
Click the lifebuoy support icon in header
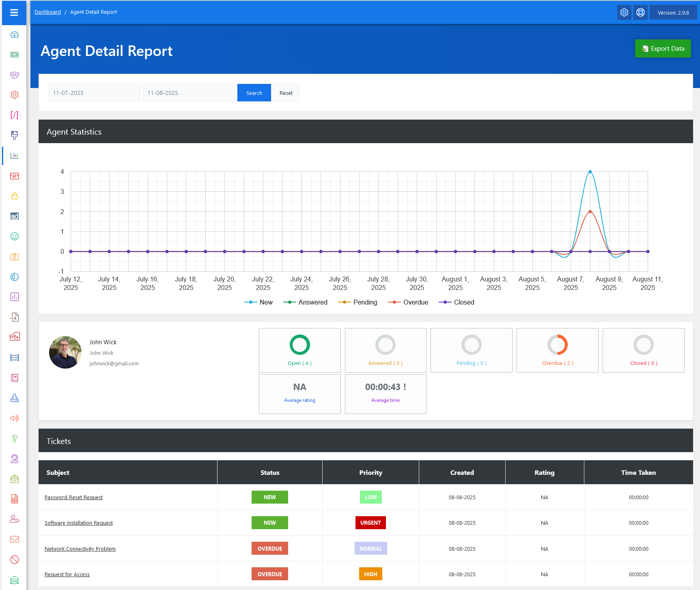(640, 13)
